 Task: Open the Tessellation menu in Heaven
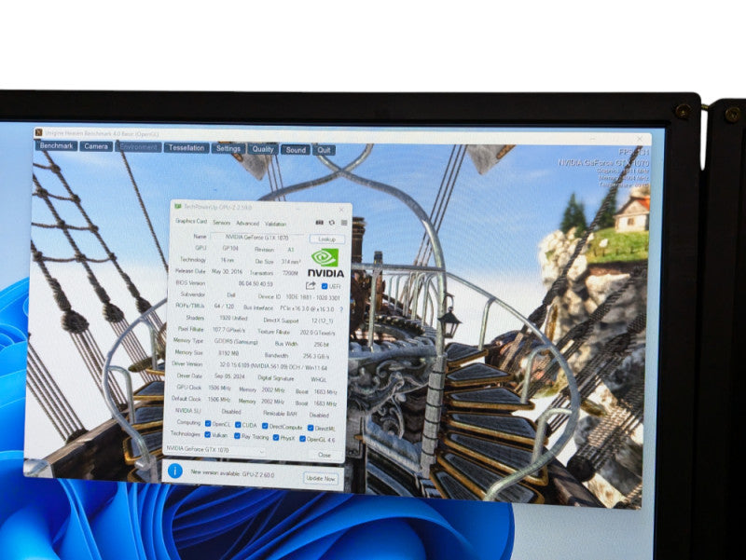pyautogui.click(x=186, y=148)
